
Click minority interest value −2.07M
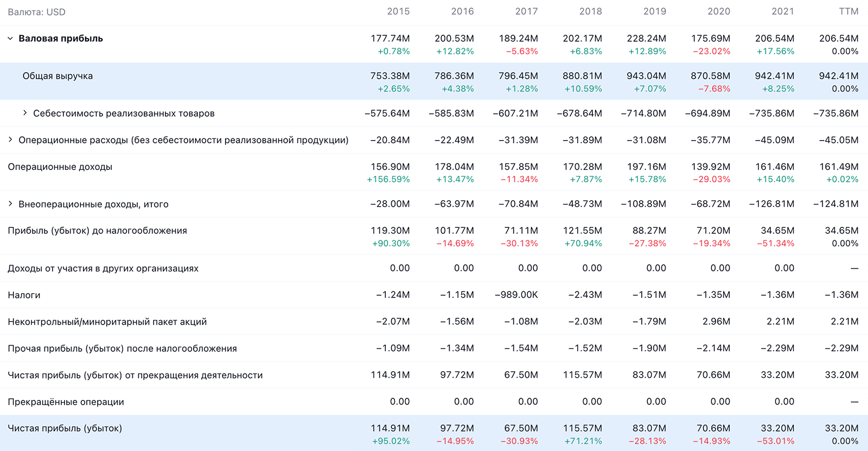(x=393, y=321)
